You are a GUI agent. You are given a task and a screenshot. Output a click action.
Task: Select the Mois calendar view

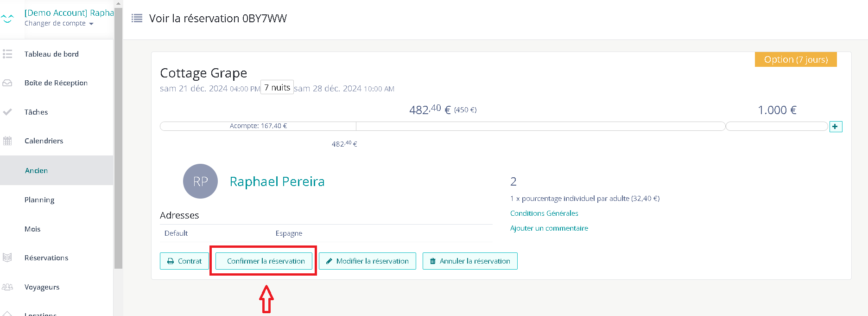[32, 229]
